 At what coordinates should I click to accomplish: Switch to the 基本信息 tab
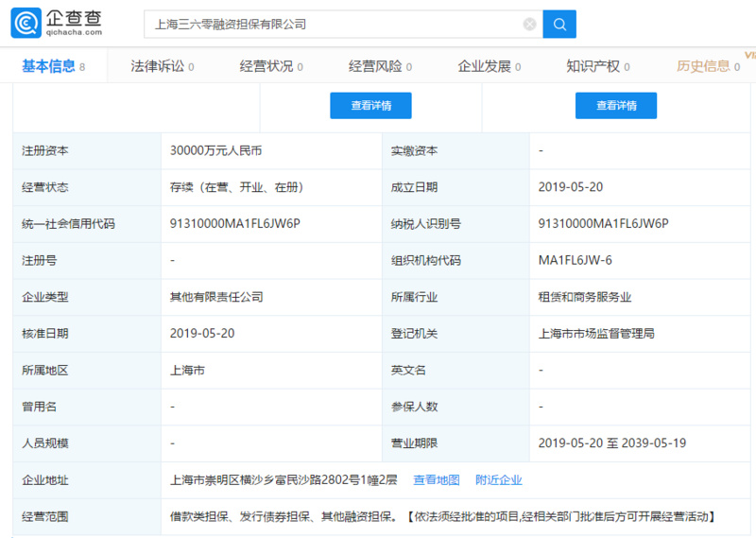click(48, 66)
